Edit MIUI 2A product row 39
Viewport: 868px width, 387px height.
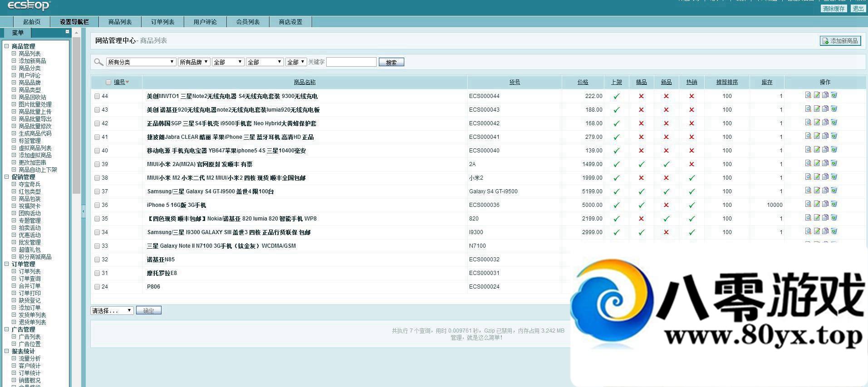pos(817,163)
